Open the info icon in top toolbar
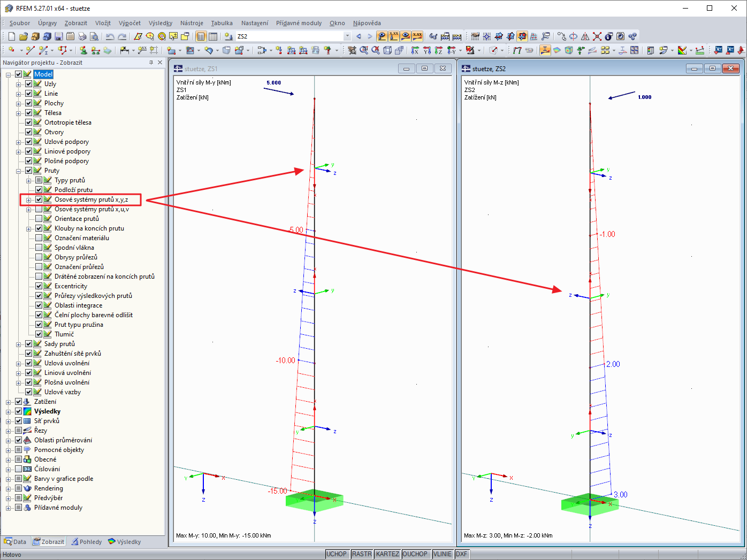The height and width of the screenshot is (560, 747). pos(609,36)
